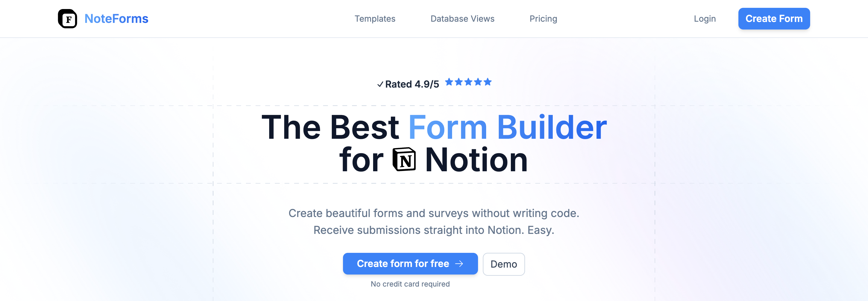Open the Database Views section
Image resolution: width=868 pixels, height=301 pixels.
pos(462,19)
